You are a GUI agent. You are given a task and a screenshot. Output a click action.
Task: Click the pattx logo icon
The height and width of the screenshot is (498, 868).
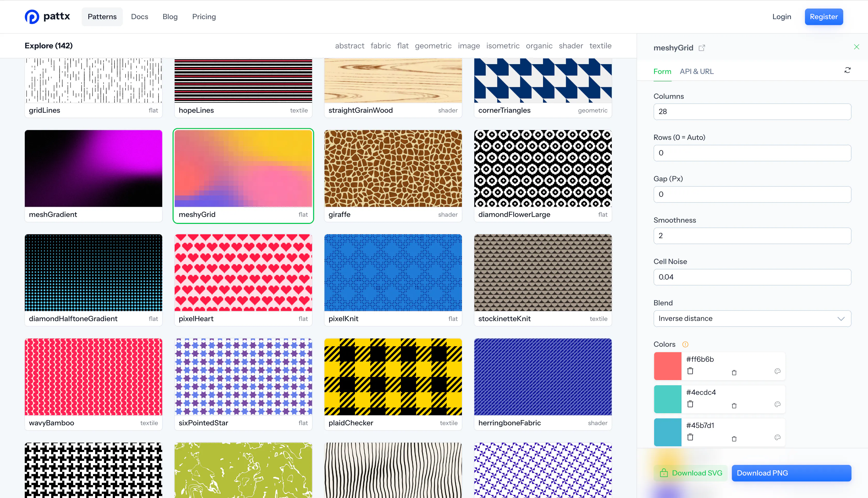32,16
